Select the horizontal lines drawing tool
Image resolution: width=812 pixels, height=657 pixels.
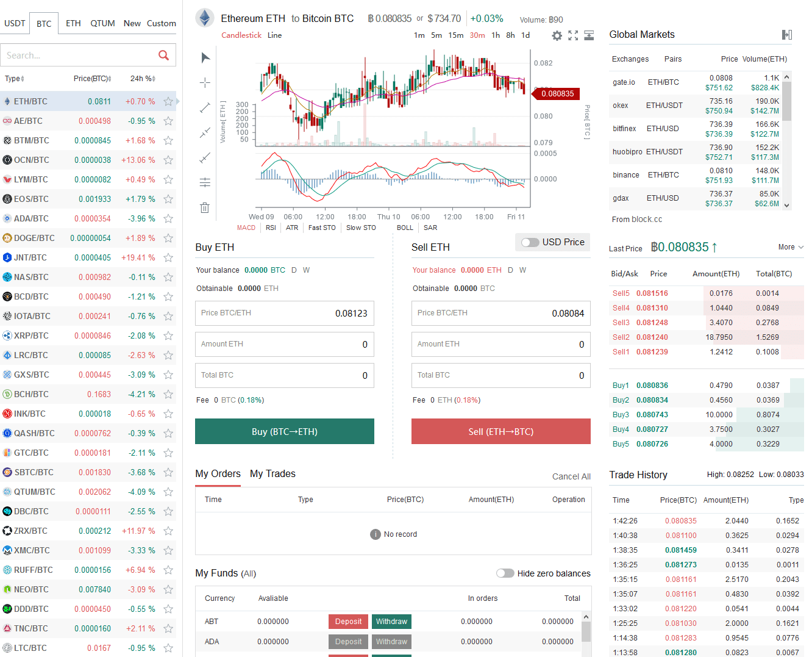coord(205,182)
